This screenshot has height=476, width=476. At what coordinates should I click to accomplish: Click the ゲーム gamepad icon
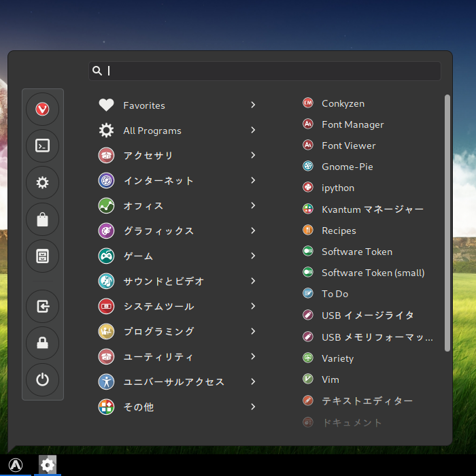point(106,256)
